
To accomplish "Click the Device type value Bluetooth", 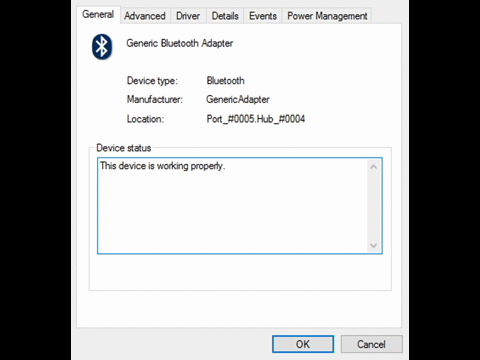I will point(226,81).
